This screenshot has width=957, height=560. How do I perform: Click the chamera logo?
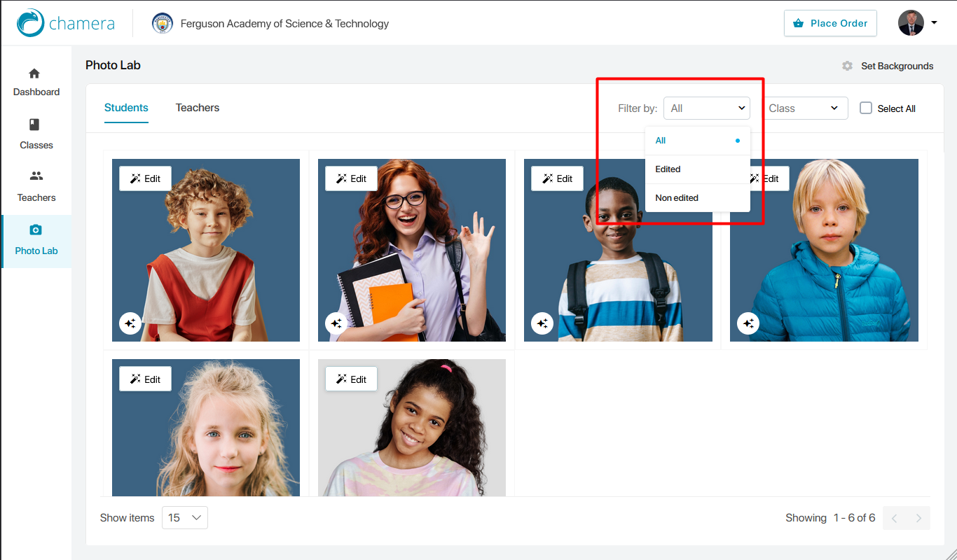click(x=66, y=23)
